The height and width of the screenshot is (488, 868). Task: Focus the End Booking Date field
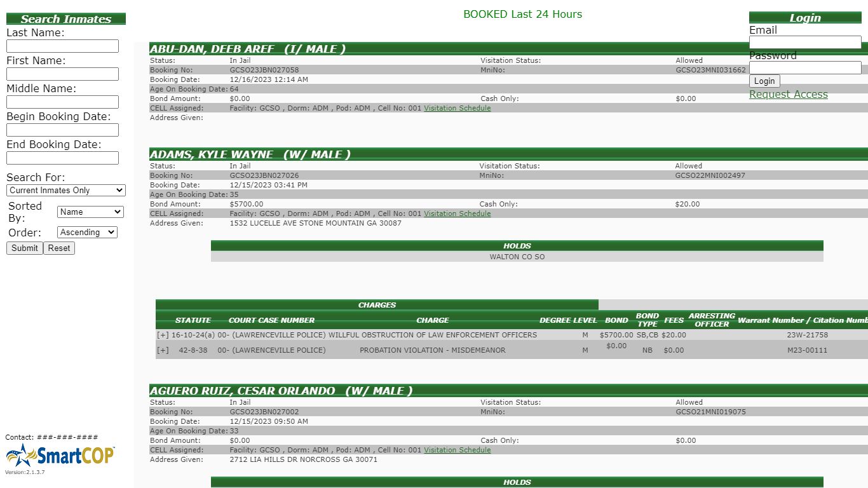(x=62, y=158)
